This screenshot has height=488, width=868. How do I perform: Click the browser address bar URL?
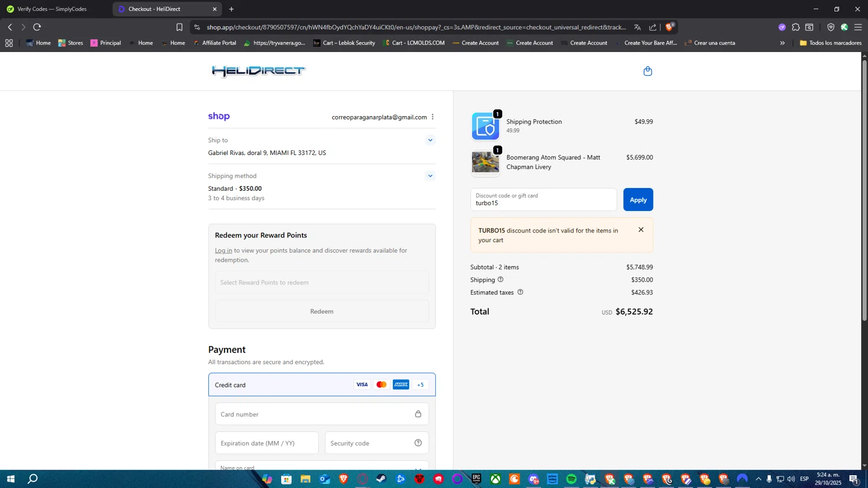(x=416, y=27)
